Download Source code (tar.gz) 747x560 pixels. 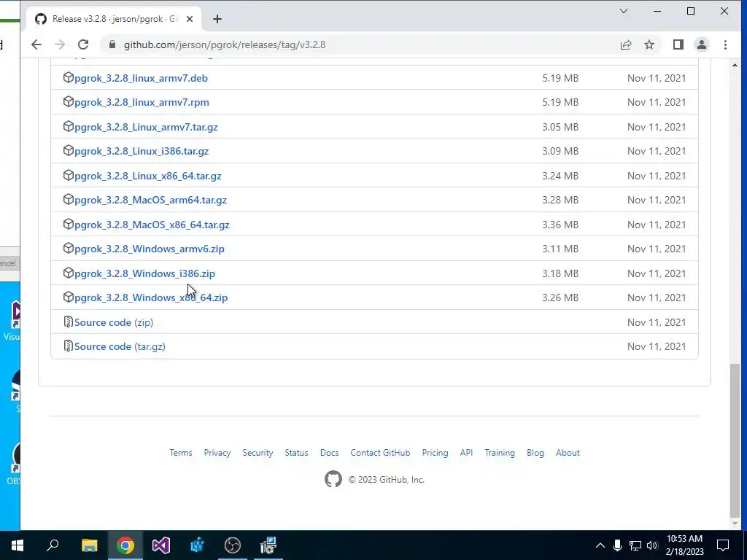point(120,346)
